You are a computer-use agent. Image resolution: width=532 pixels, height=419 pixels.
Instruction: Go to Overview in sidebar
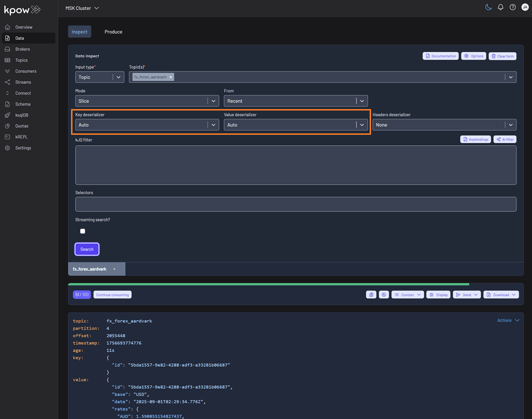click(x=28, y=27)
